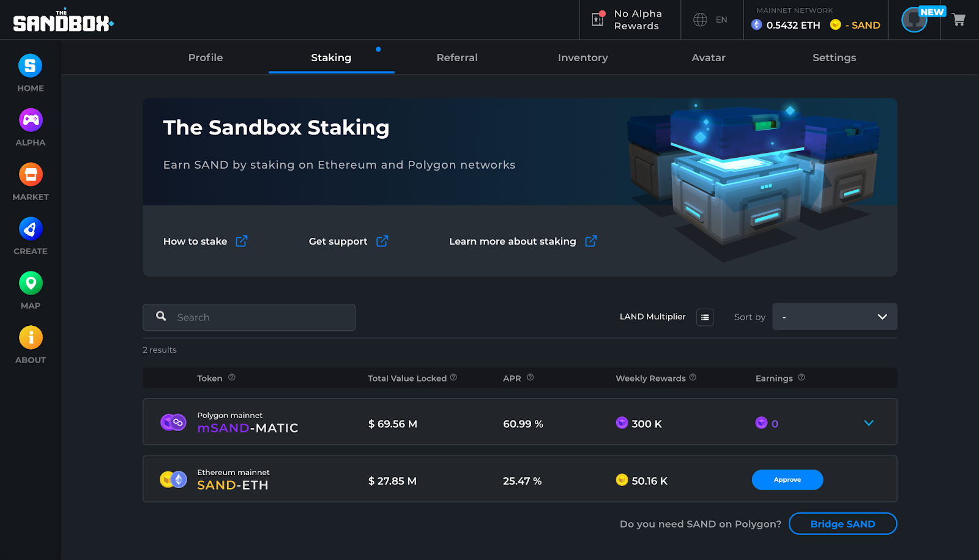979x560 pixels.
Task: Click the Earnings column help icon
Action: 802,378
